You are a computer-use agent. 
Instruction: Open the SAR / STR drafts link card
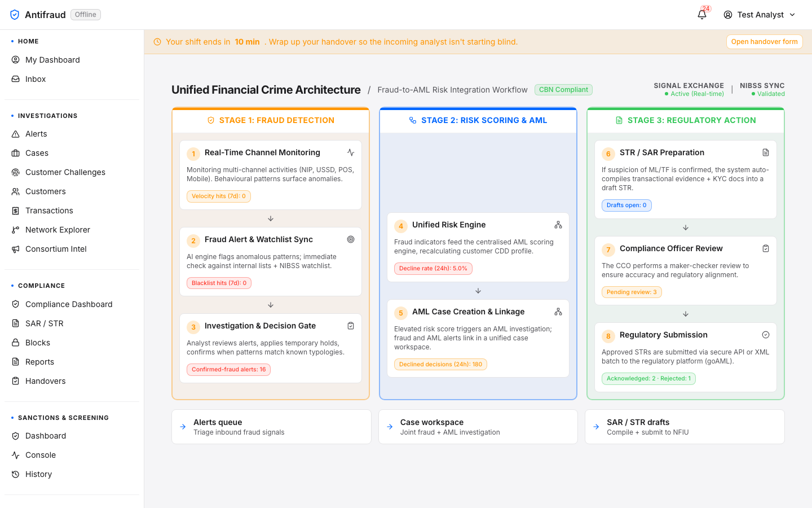685,427
